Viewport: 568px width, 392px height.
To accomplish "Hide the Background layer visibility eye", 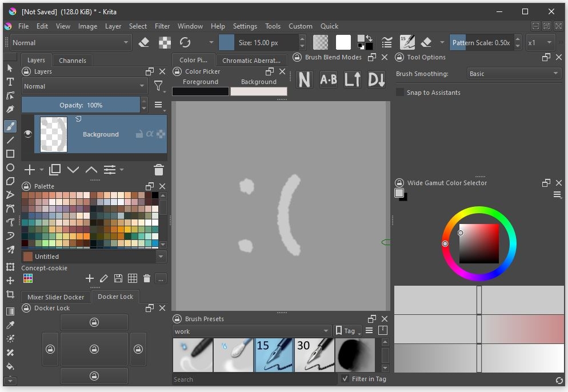I will 28,134.
